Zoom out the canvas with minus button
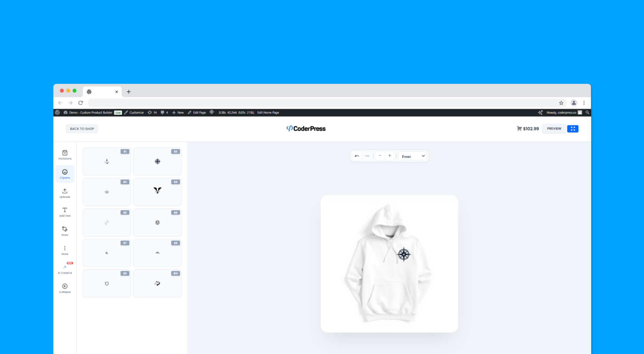This screenshot has width=644, height=354. pos(380,156)
